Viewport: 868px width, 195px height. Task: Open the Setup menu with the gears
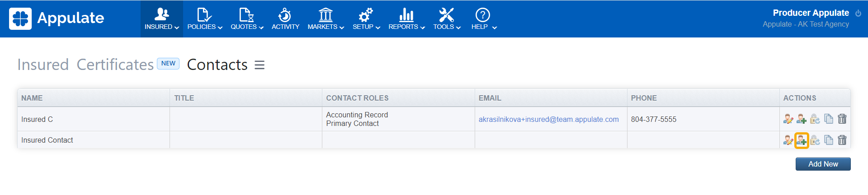click(366, 19)
